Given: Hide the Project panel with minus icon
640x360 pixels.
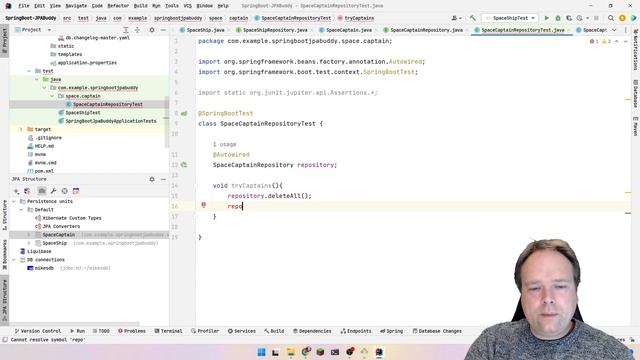Looking at the screenshot, I should coord(163,30).
